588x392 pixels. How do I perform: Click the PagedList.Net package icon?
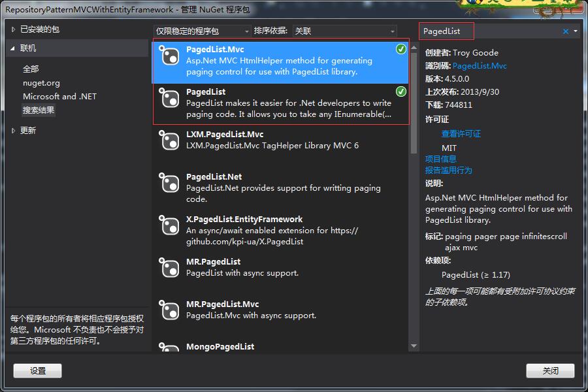tap(169, 183)
